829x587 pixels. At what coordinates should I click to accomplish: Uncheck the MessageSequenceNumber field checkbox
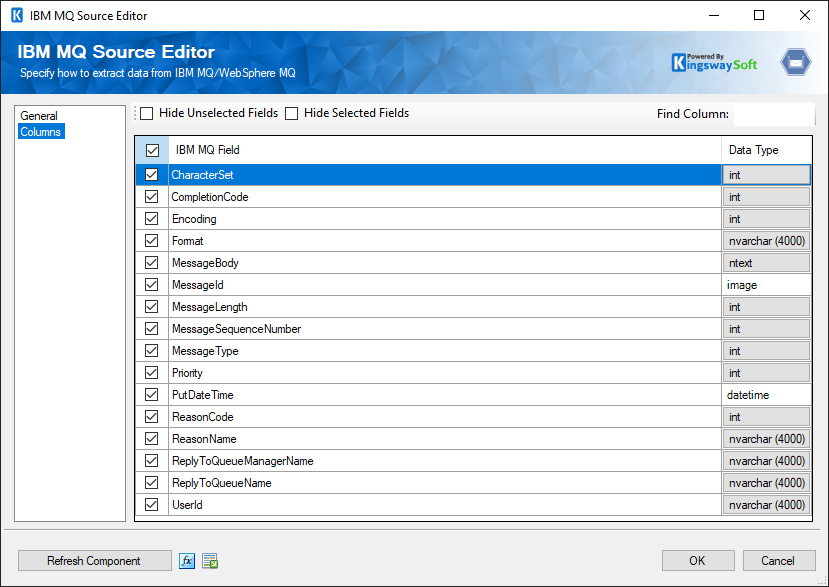pos(152,328)
